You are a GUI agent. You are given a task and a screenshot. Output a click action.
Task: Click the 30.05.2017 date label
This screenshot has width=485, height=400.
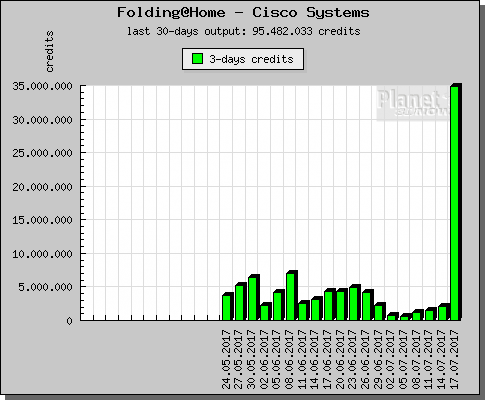(x=252, y=359)
